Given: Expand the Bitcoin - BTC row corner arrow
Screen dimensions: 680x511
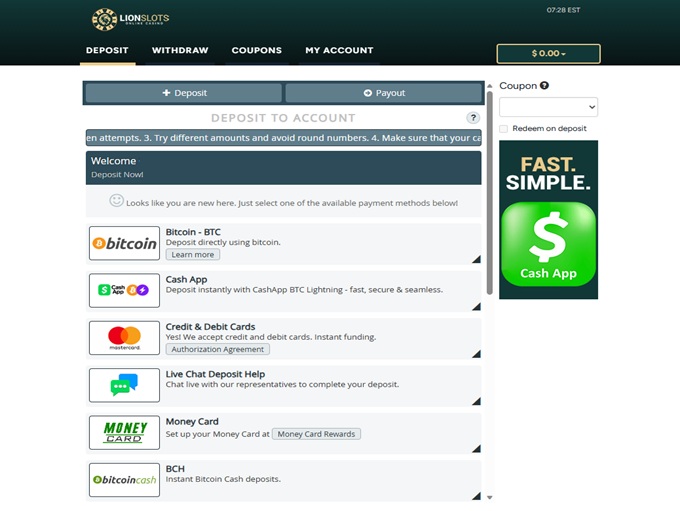Looking at the screenshot, I should pos(476,259).
